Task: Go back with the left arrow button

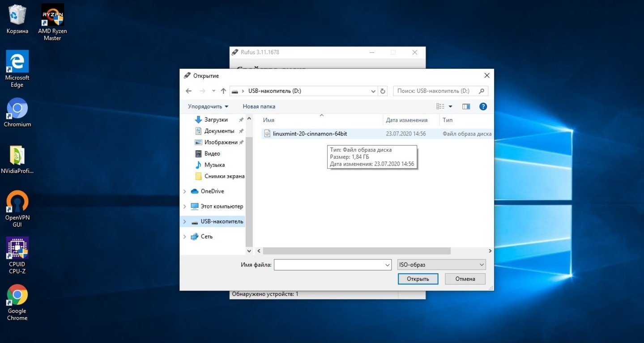Action: coord(189,91)
